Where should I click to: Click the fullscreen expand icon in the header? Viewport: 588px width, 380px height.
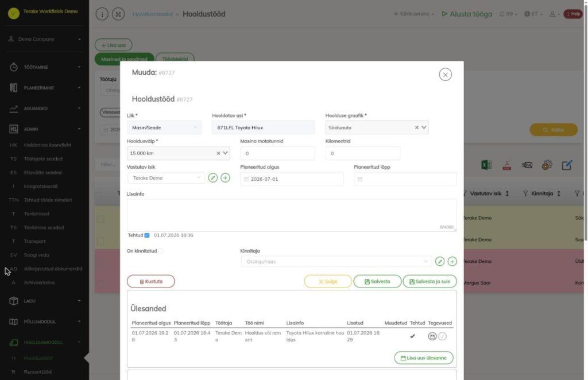click(x=118, y=14)
